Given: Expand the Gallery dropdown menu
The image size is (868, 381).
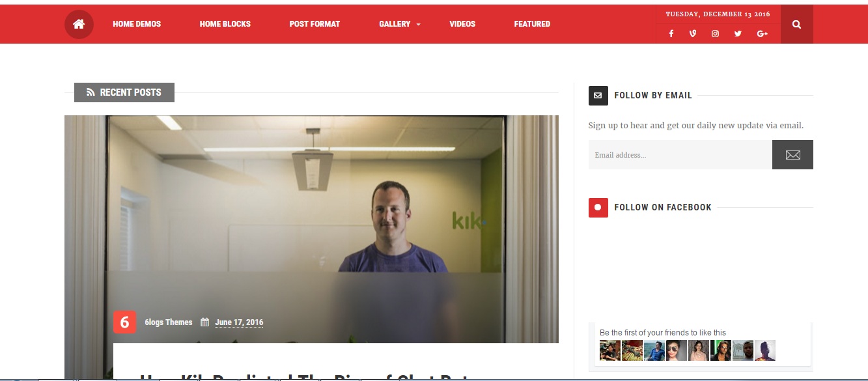Looking at the screenshot, I should pos(400,24).
